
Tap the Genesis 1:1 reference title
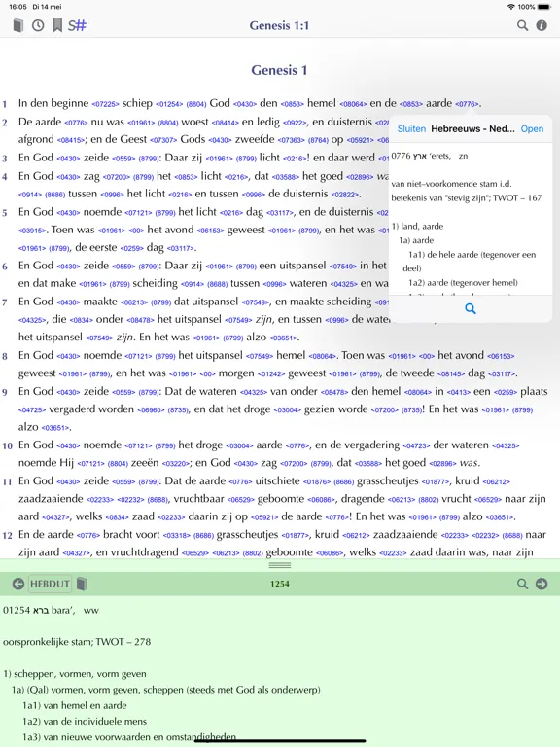(280, 25)
